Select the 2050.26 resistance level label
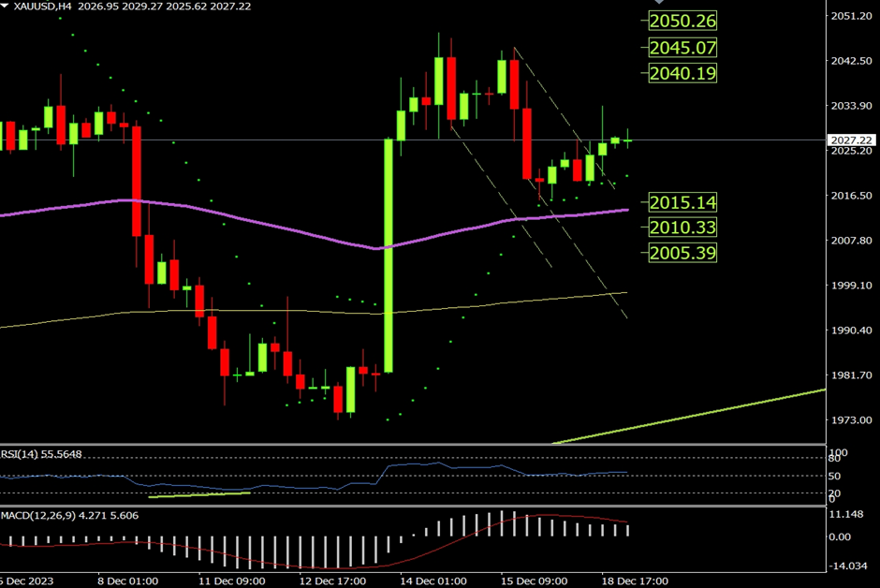This screenshot has width=880, height=588. point(681,21)
